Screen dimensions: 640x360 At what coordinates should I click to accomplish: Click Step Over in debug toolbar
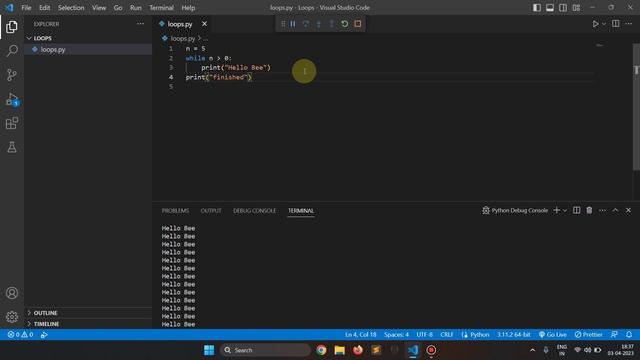point(306,24)
